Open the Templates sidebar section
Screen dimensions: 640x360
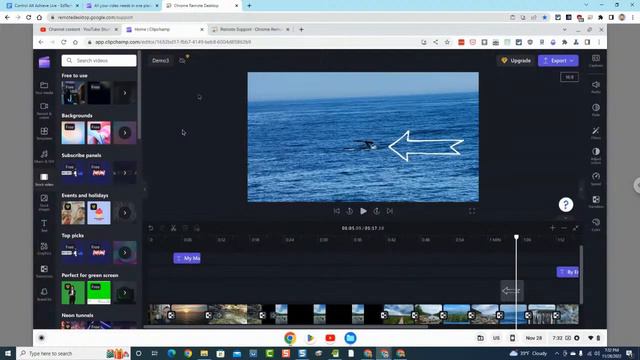point(44,133)
